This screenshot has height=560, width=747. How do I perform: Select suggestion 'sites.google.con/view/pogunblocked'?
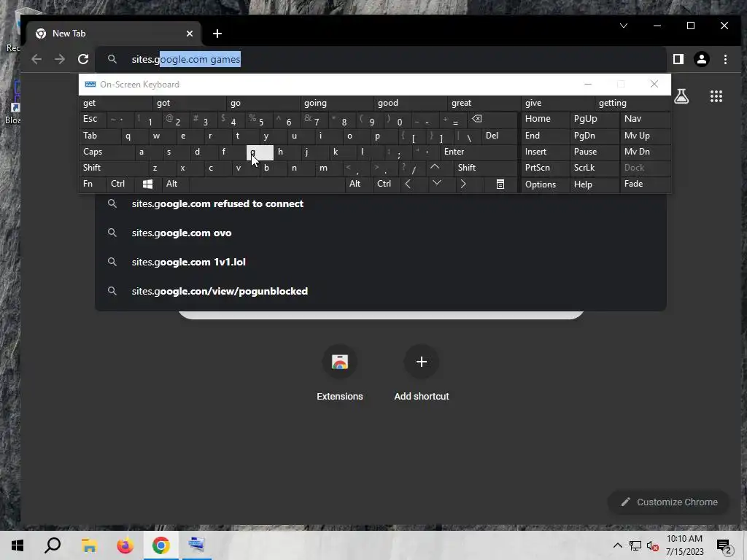click(380, 291)
